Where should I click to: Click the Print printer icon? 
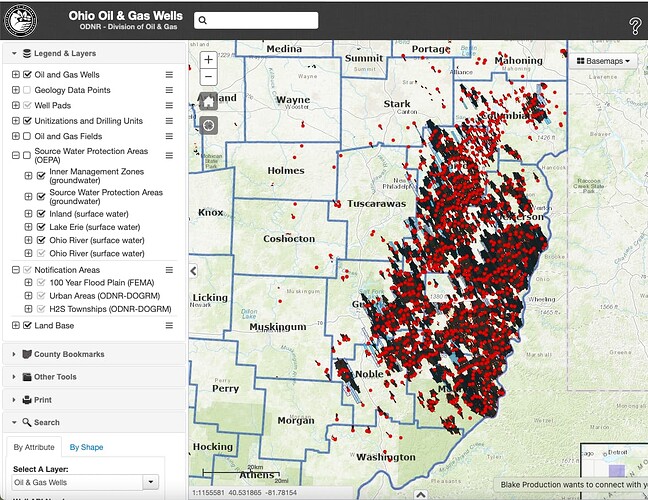27,400
